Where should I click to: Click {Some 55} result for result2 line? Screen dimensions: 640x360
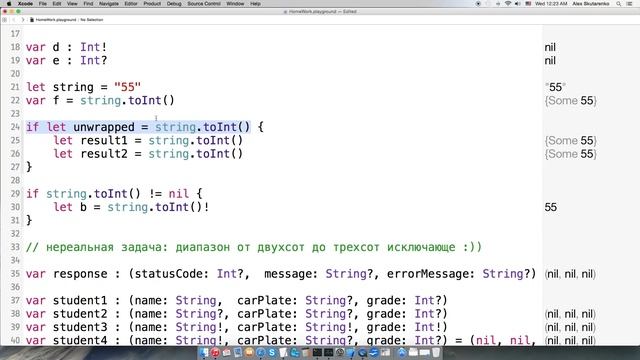[571, 154]
